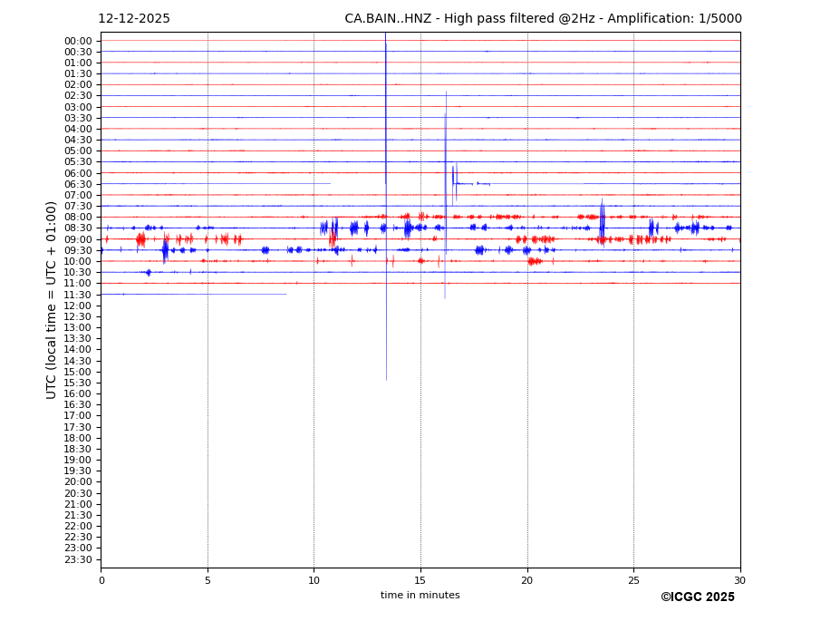Image resolution: width=840 pixels, height=631 pixels.
Task: Click the 21:00 row label
Action: pos(78,504)
